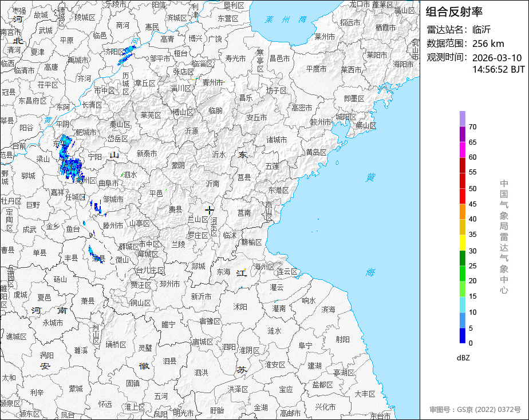
Task: Click the 栖霞市 map label
Action: pos(386,27)
